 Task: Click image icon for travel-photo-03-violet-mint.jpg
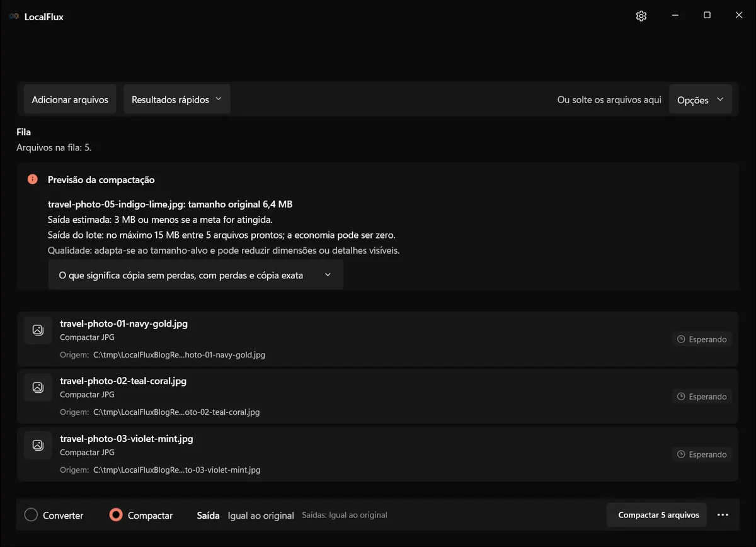click(38, 445)
